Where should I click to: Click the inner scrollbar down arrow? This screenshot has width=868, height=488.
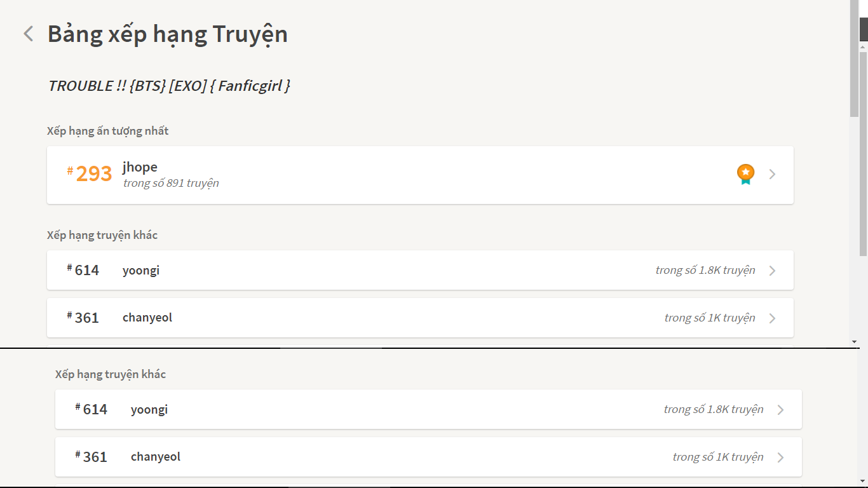tap(854, 342)
